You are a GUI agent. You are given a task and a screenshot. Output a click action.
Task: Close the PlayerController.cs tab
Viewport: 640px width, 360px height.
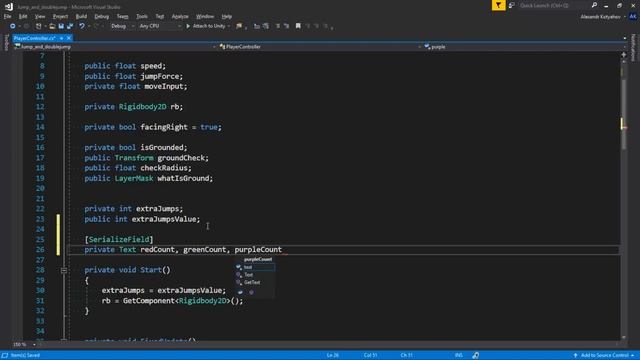tap(69, 38)
